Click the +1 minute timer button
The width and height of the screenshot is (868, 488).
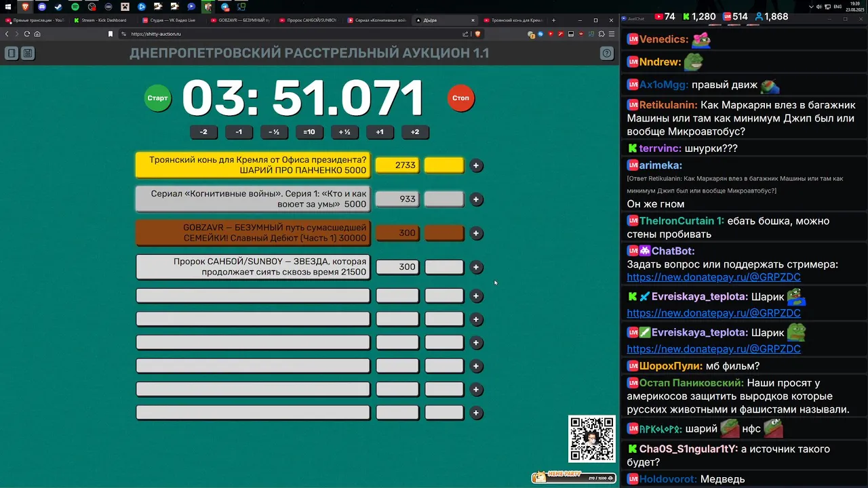380,132
